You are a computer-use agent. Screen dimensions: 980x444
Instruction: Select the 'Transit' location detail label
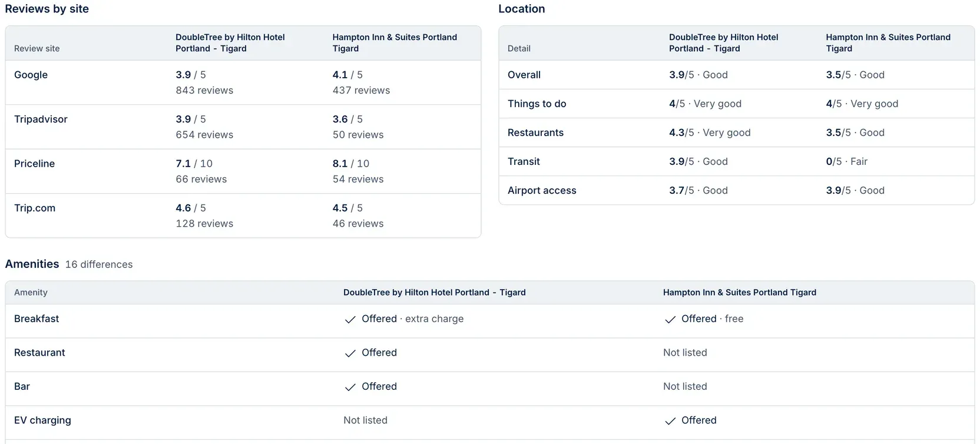click(524, 161)
